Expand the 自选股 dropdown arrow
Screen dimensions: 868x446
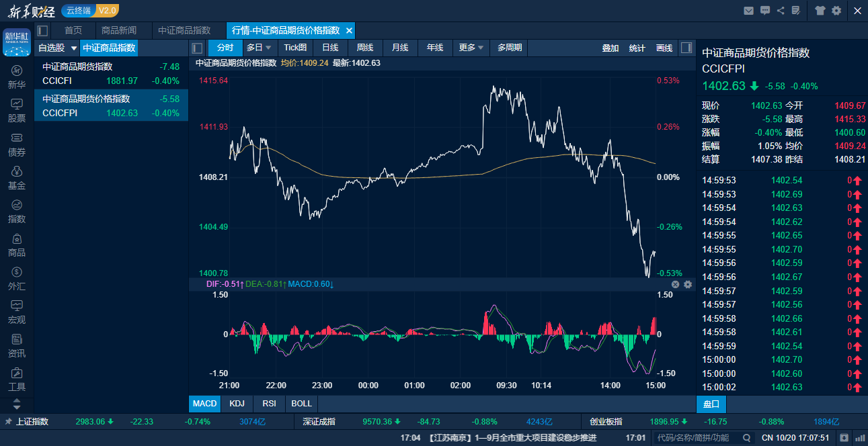(x=73, y=48)
